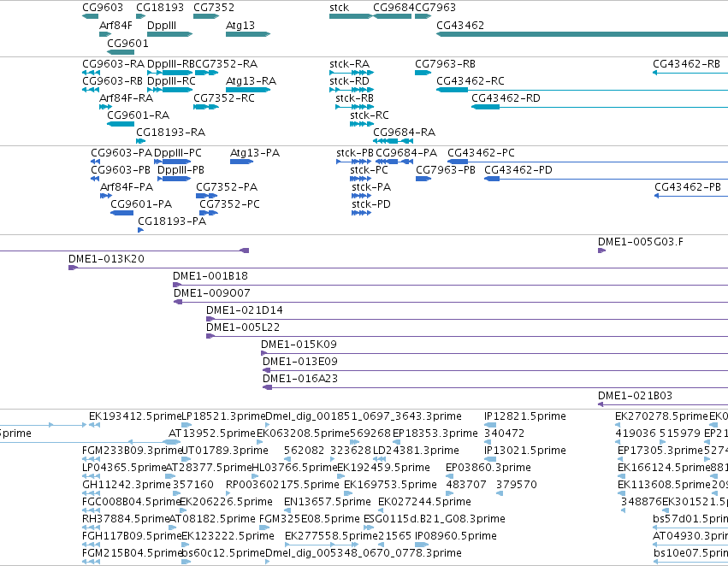
Task: Click EST IP08960.5prime
Action: (x=455, y=536)
